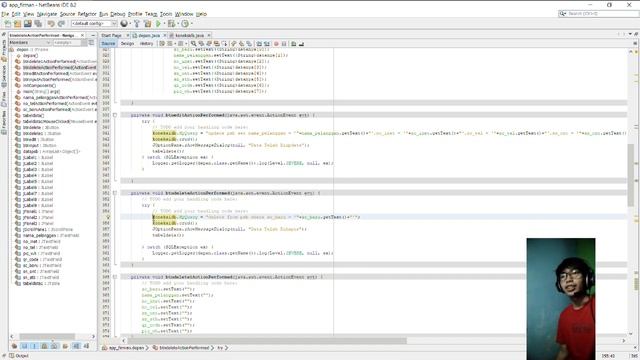Toggle Bookmark in the editor toolbar
The image size is (640, 360).
(249, 44)
